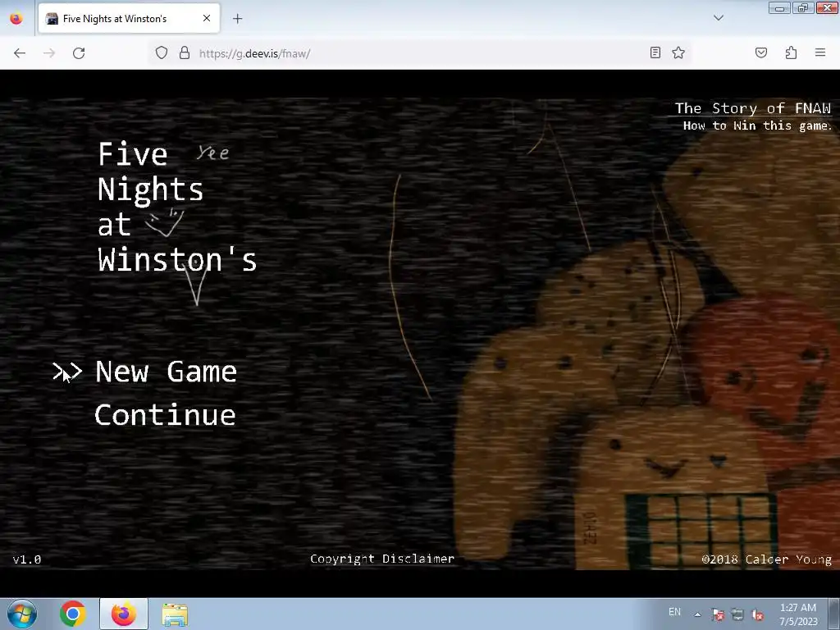Close the Five Nights at Winston's tab
840x630 pixels.
coord(207,18)
